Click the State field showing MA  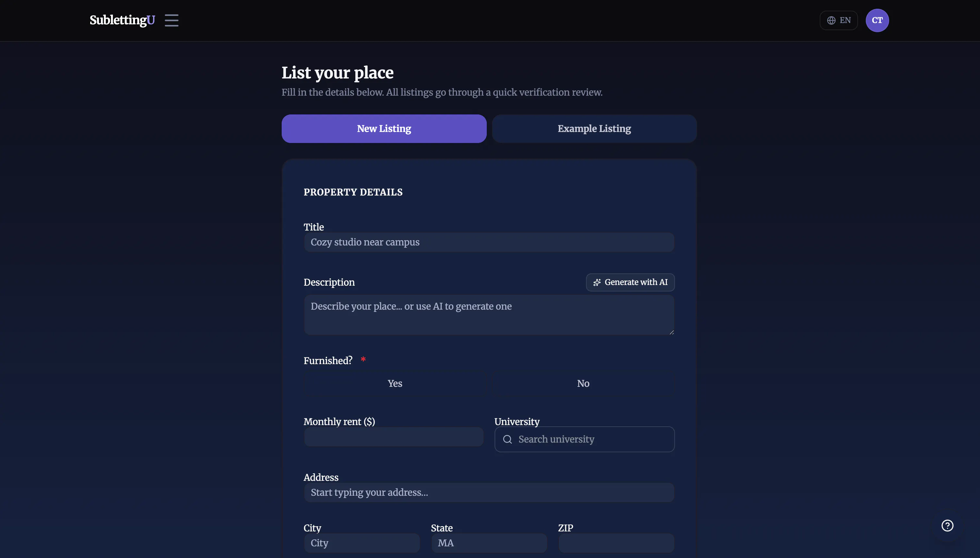(489, 543)
